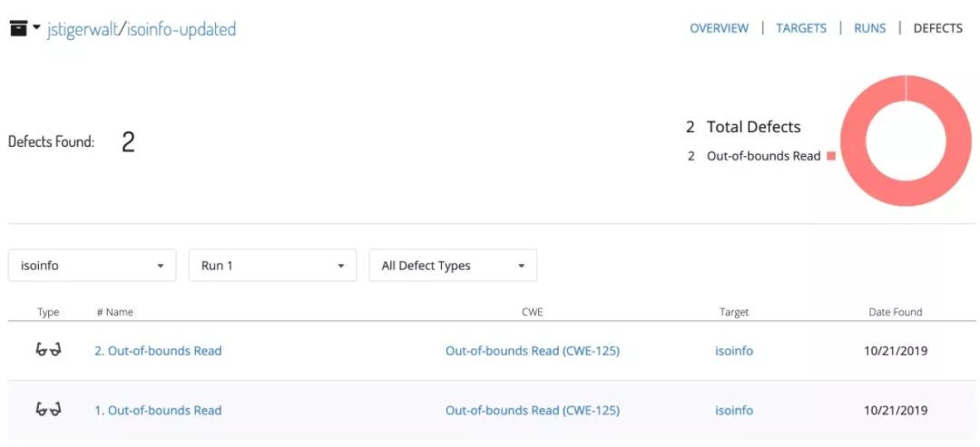Click glasses icon for defect 1
980x447 pixels.
coord(48,410)
